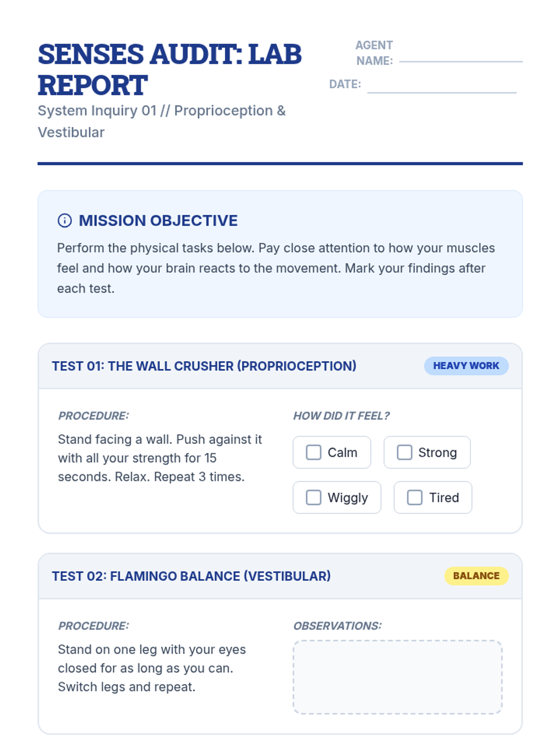
Task: Click the HEAVY WORK badge
Action: click(x=466, y=366)
